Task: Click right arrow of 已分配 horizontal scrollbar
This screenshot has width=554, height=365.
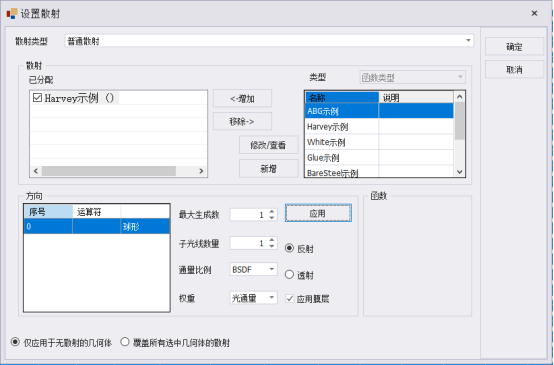Action: 201,171
